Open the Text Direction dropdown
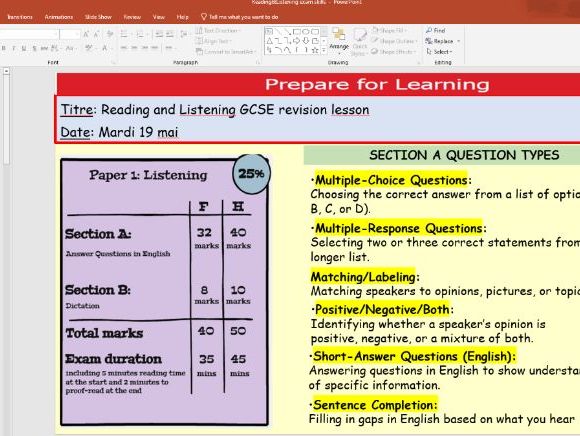 218,31
